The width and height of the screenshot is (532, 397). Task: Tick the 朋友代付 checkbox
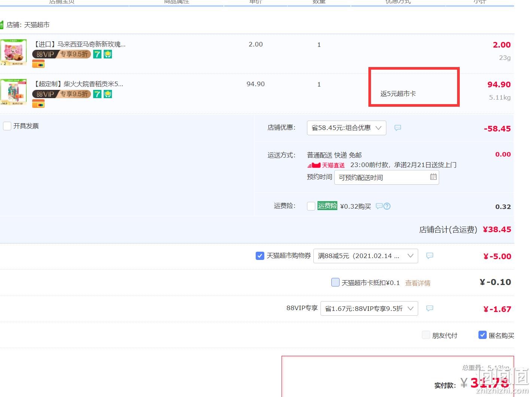click(x=426, y=335)
